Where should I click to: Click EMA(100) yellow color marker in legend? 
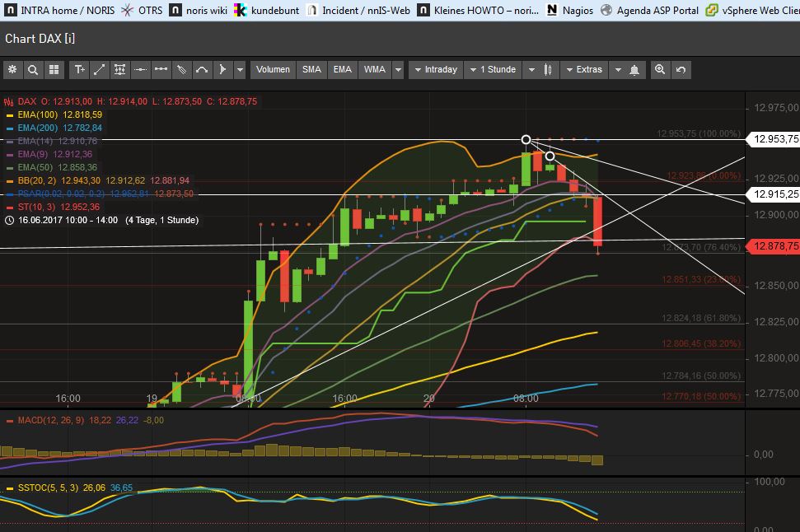[x=9, y=115]
